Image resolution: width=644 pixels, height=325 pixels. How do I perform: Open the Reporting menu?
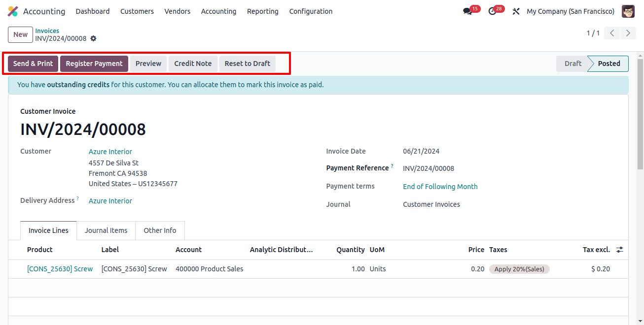click(x=263, y=11)
